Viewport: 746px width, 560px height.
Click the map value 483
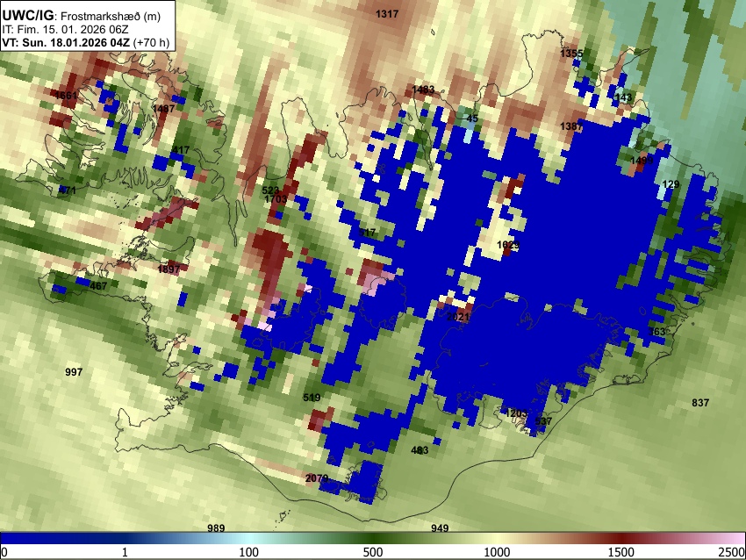tap(420, 450)
